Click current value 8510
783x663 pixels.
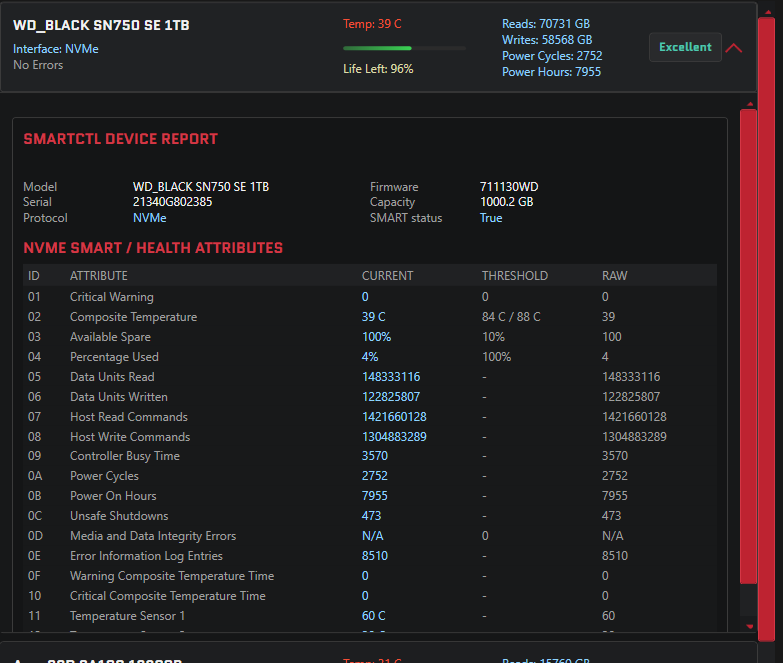[x=375, y=556]
